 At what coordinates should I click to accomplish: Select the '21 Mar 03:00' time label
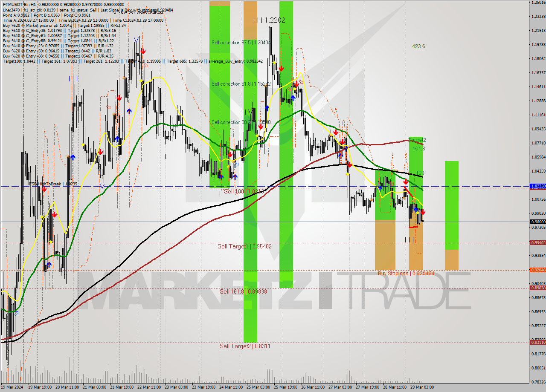click(95, 387)
